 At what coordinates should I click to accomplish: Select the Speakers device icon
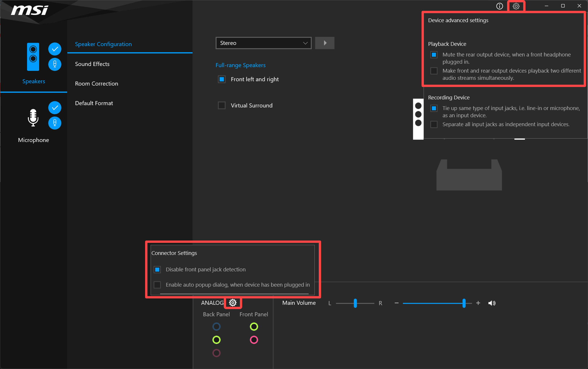pyautogui.click(x=33, y=57)
